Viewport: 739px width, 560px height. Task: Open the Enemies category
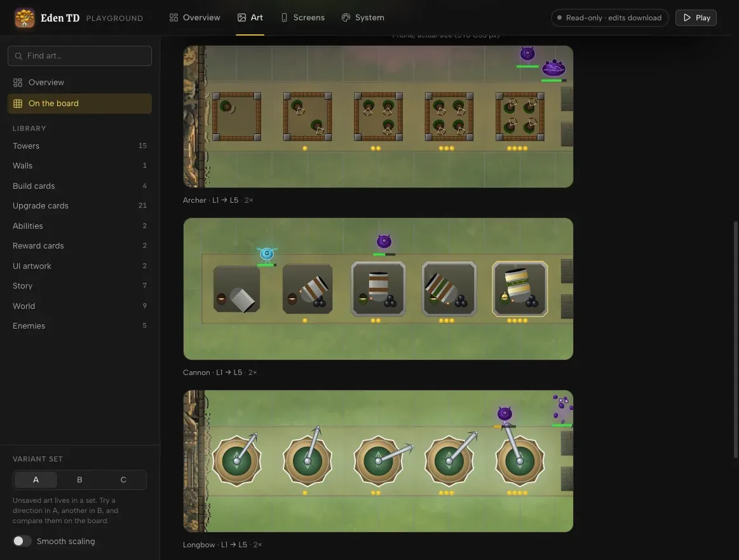tap(79, 325)
